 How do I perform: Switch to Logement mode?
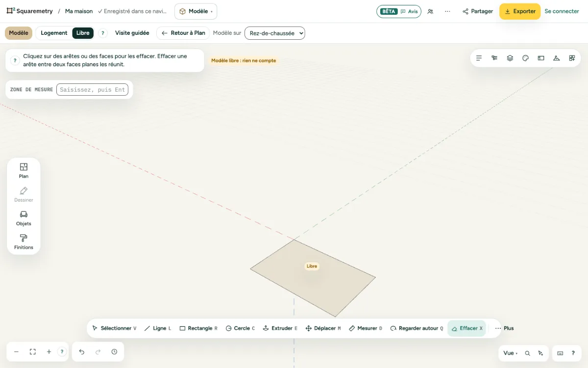coord(54,33)
